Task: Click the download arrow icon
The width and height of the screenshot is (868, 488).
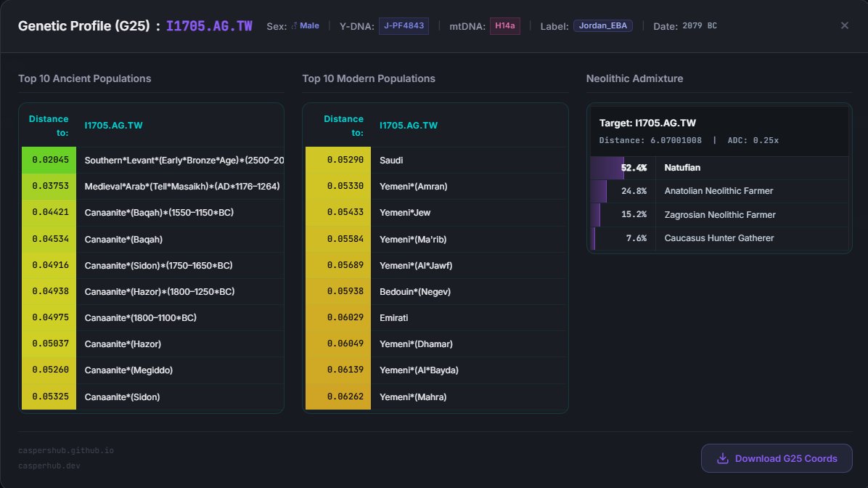Action: (x=722, y=458)
